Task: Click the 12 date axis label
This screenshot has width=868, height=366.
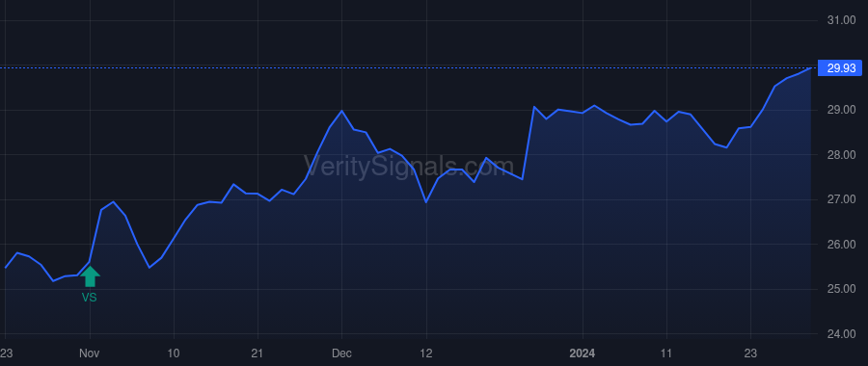Action: (x=425, y=353)
